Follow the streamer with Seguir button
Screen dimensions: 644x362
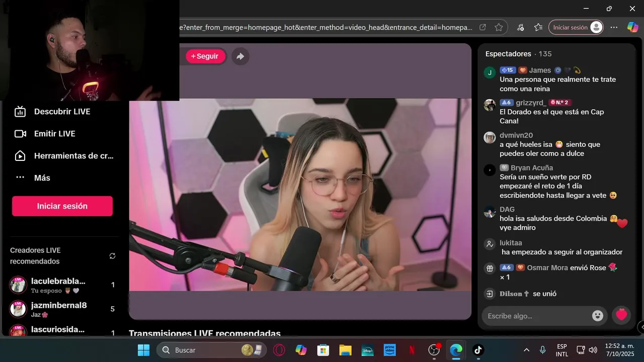click(x=205, y=56)
